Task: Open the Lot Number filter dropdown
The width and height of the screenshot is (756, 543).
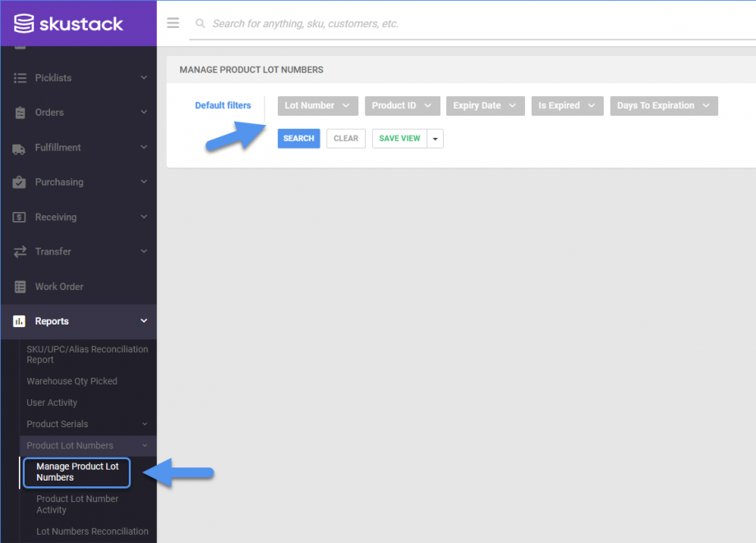Action: 317,106
